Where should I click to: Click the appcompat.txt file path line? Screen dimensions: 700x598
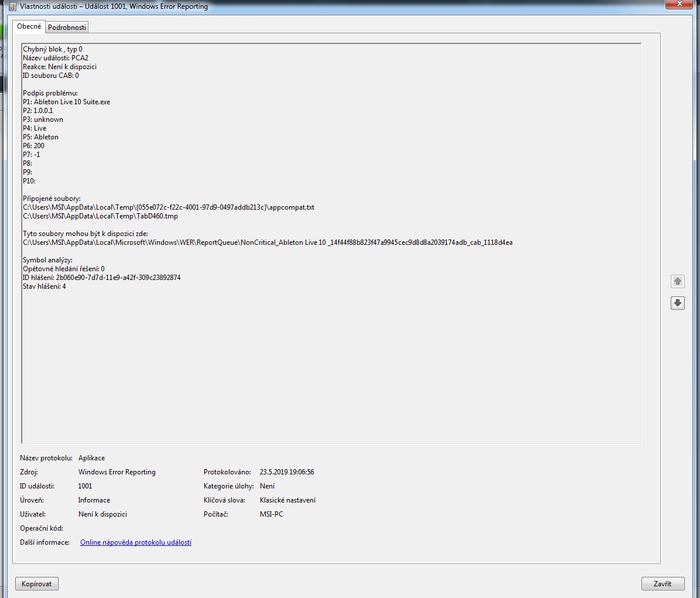point(169,207)
